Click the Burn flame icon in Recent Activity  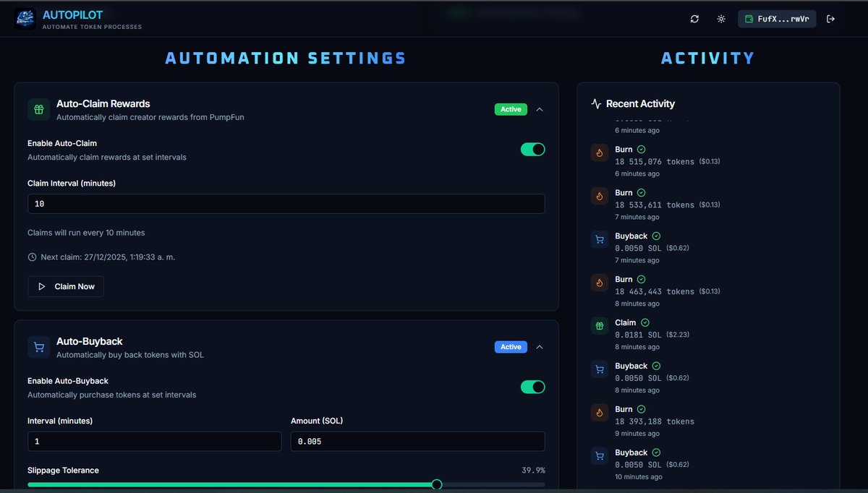point(599,153)
